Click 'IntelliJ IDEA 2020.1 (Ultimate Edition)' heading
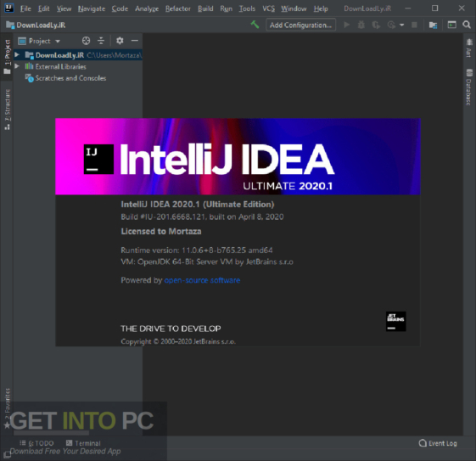This screenshot has height=461, width=476. click(198, 205)
